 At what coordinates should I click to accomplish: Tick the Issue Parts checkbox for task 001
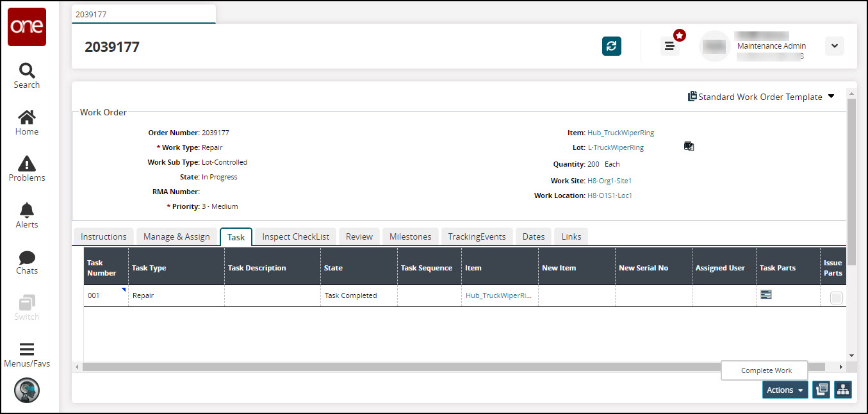coord(836,297)
